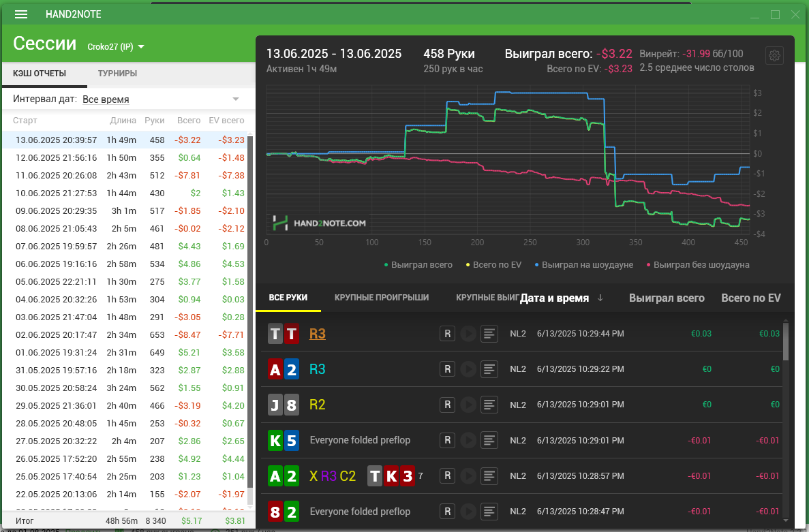Select session 11.06.2025 20:26:08

pyautogui.click(x=125, y=175)
